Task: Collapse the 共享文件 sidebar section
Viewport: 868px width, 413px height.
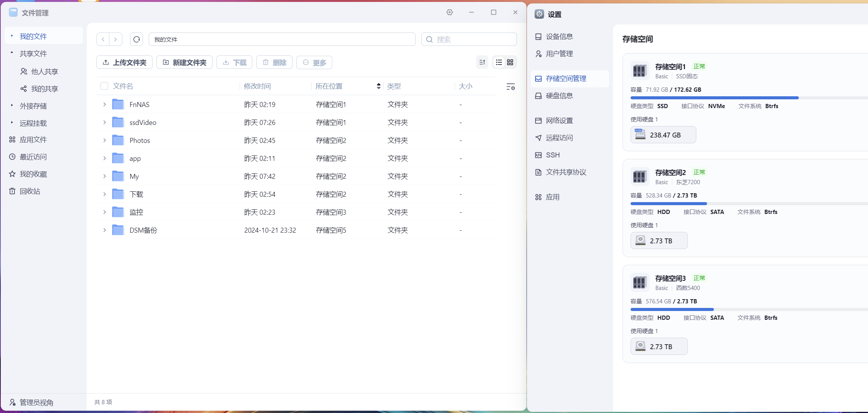Action: (x=12, y=53)
